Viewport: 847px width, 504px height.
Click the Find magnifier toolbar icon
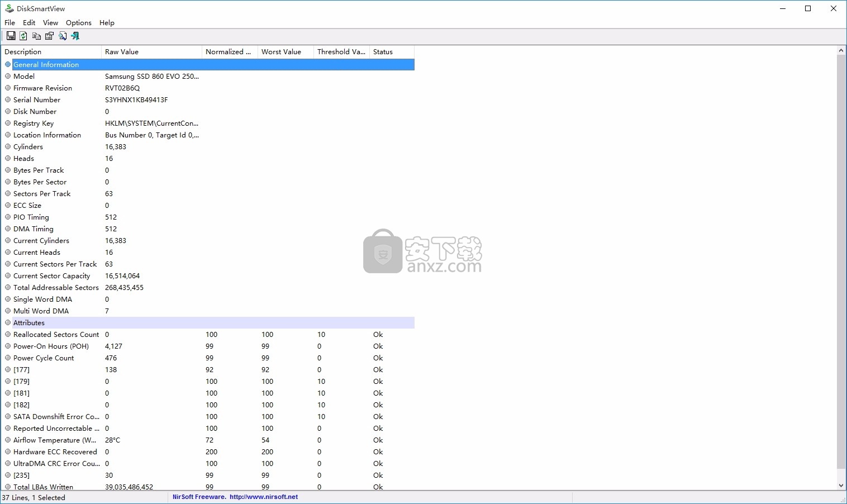[62, 36]
